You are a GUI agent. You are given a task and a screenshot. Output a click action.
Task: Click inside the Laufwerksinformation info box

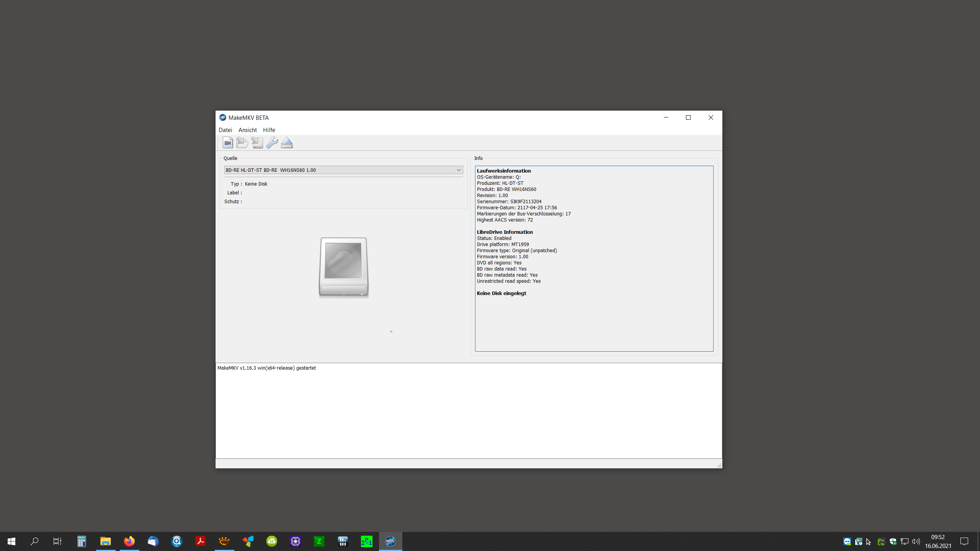594,258
